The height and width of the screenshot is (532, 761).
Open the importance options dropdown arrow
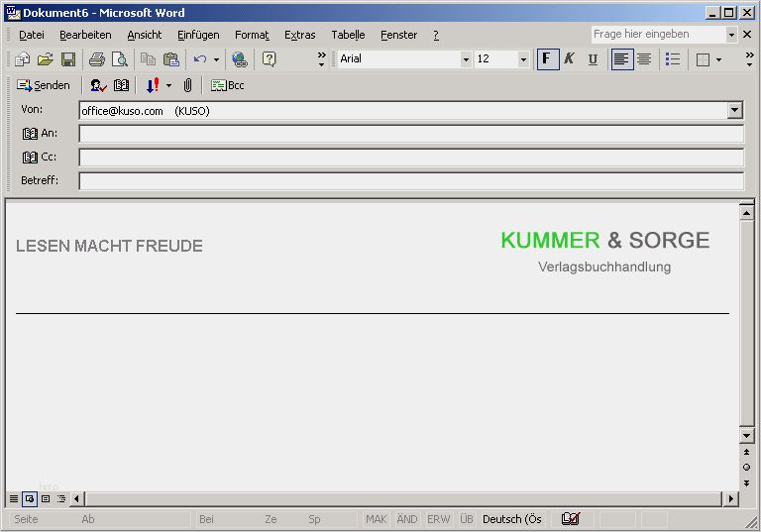[x=168, y=86]
